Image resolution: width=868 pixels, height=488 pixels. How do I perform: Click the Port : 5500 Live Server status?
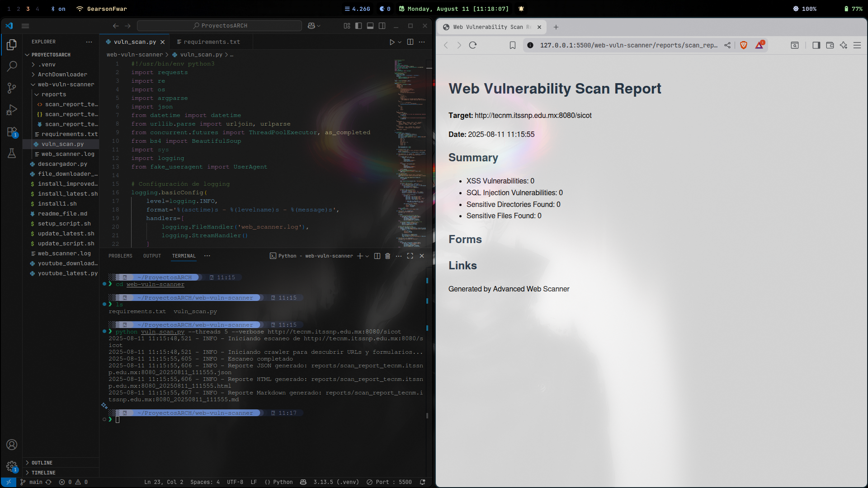click(389, 482)
